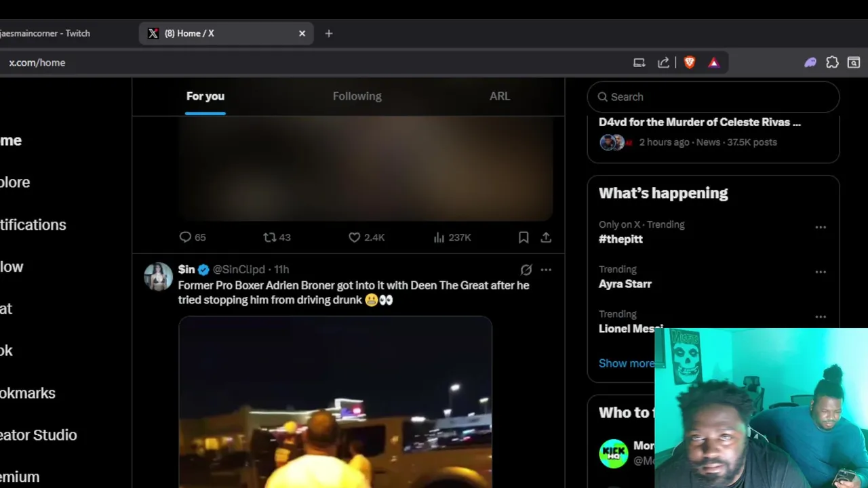Open the @SinClipd handle link

(x=239, y=270)
